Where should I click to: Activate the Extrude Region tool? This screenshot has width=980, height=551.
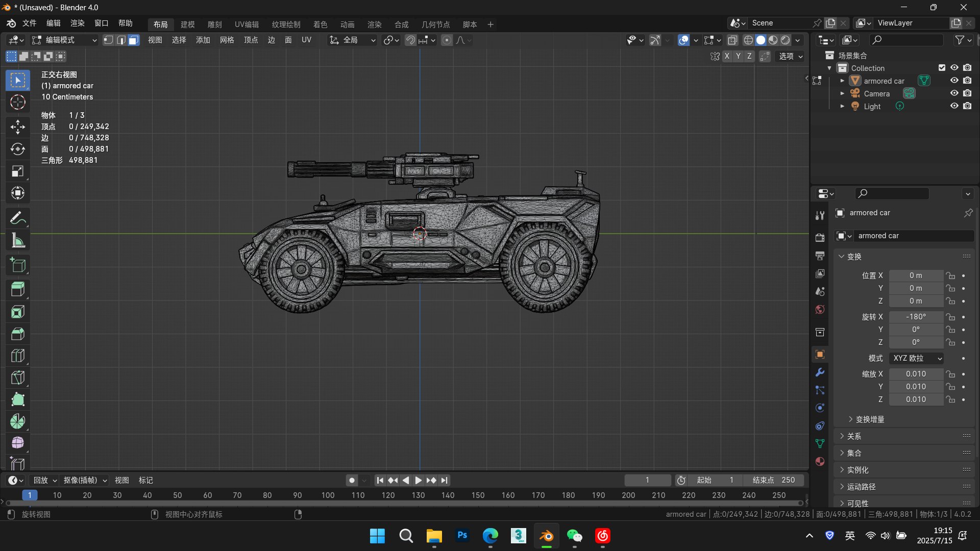coord(18,289)
